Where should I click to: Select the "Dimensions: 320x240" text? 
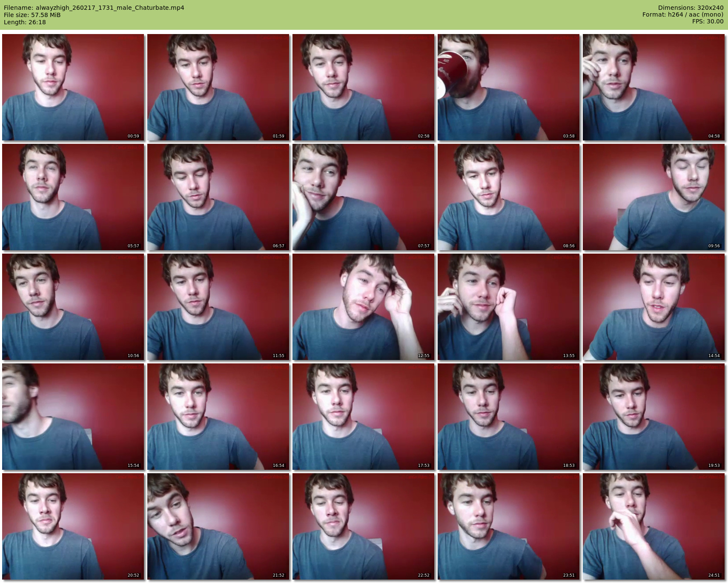(x=691, y=8)
